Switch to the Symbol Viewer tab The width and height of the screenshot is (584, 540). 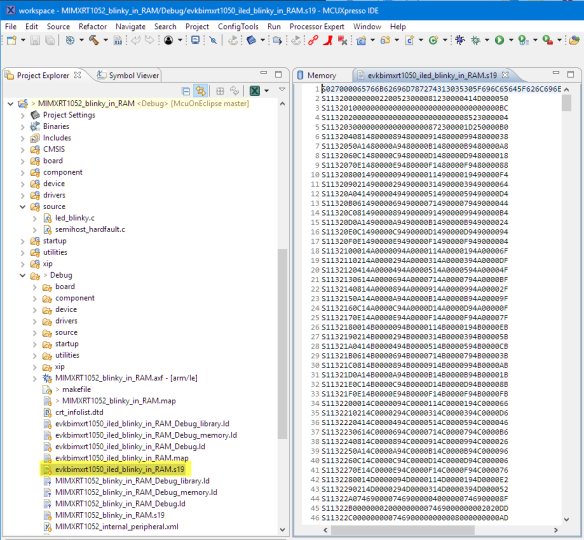[x=128, y=75]
